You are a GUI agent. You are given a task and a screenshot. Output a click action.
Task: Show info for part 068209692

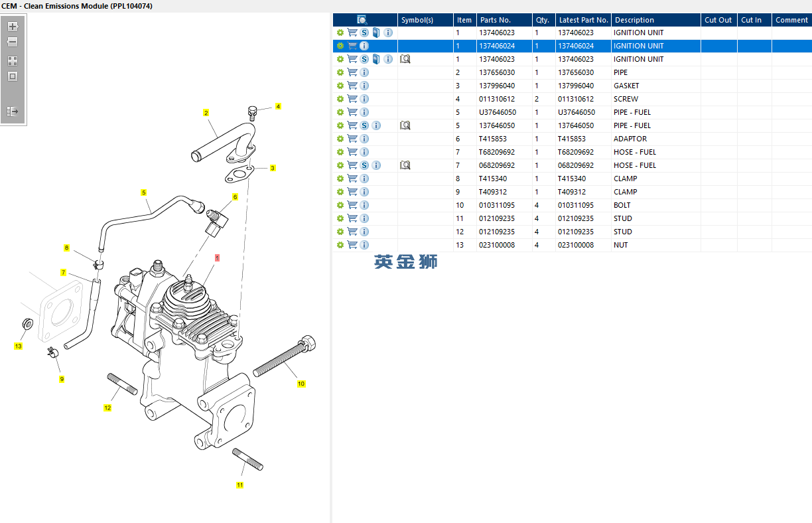(376, 165)
